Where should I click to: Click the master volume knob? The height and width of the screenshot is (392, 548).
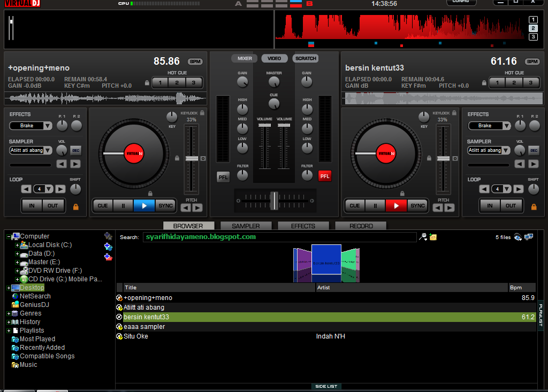click(274, 82)
